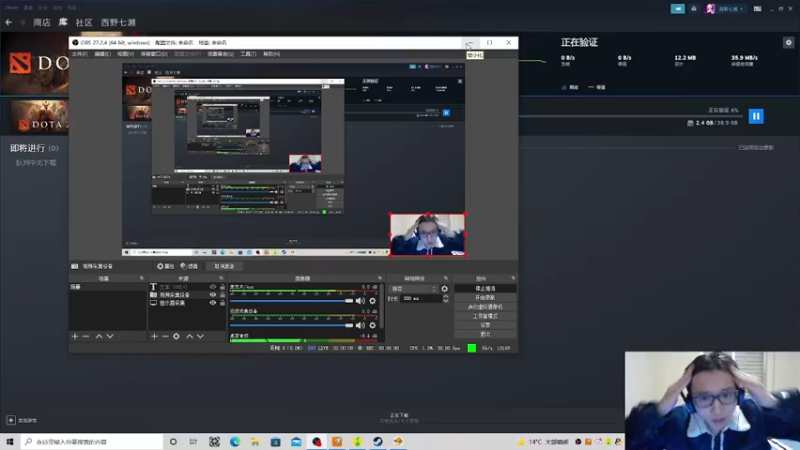Open Steam Store tab
800x450 pixels.
tap(42, 22)
